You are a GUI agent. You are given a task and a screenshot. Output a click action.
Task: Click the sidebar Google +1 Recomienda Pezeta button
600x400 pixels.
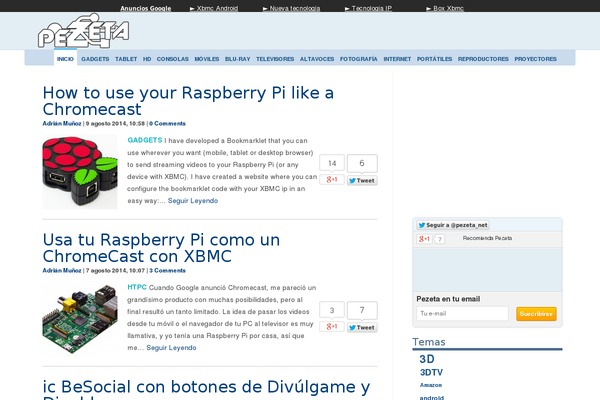pyautogui.click(x=424, y=239)
